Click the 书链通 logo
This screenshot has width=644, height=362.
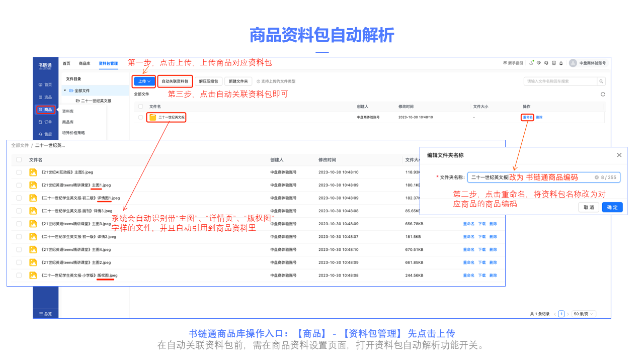pos(45,65)
